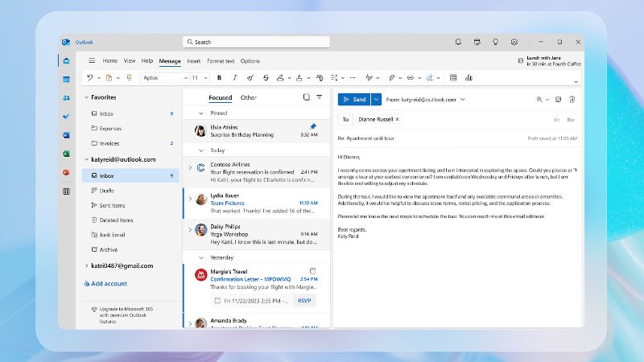Click the Tips lightbulb icon
This screenshot has width=644, height=362.
pyautogui.click(x=496, y=42)
